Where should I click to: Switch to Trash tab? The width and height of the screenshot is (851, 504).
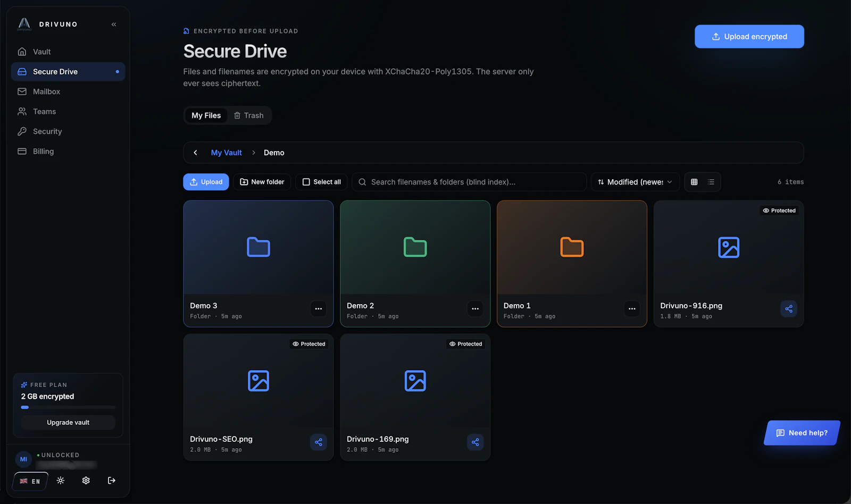[249, 115]
